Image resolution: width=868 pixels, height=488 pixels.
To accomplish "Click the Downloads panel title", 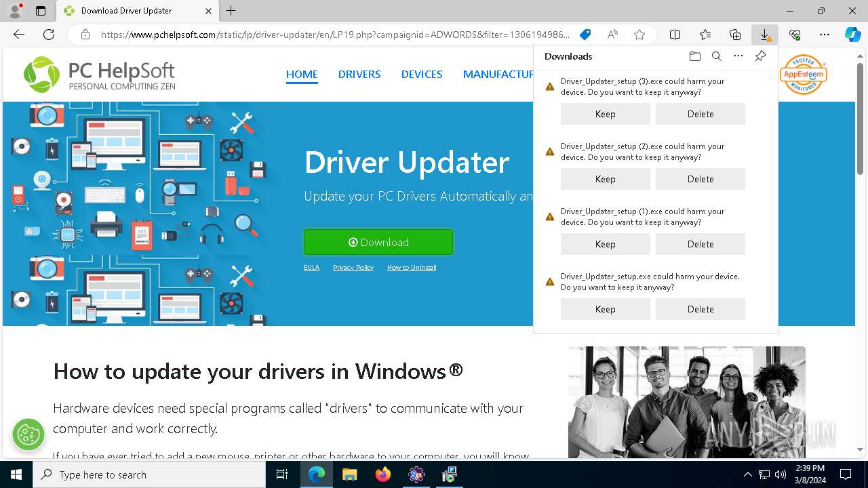I will pos(568,56).
